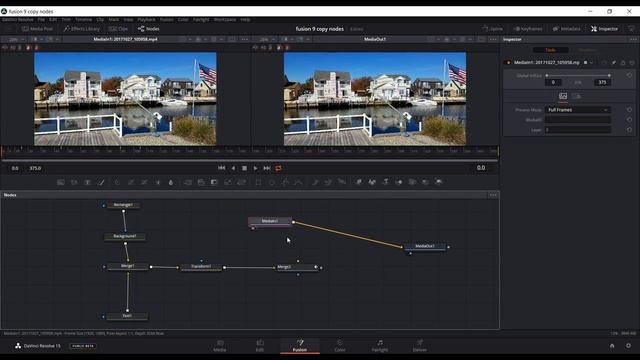Open left viewer three-dot options menu

(244, 40)
